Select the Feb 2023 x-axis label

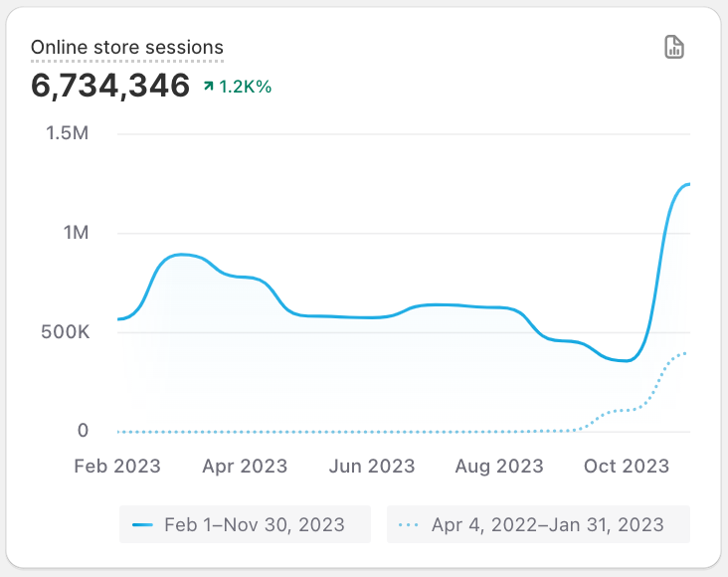pos(116,466)
